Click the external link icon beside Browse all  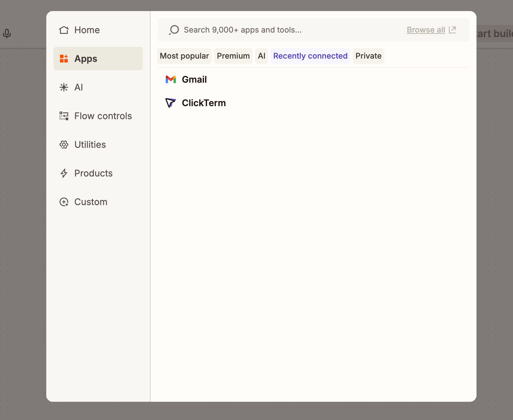(452, 30)
